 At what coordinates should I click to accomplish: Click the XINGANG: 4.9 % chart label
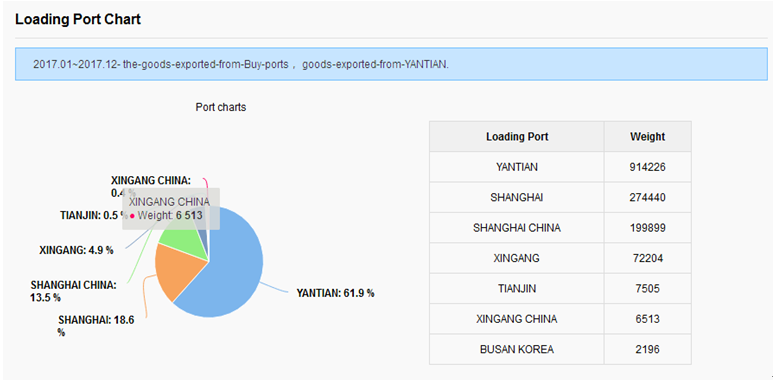pyautogui.click(x=76, y=250)
